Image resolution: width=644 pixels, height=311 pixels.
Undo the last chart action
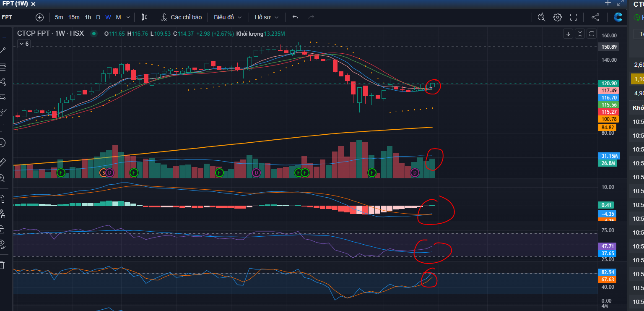(295, 17)
